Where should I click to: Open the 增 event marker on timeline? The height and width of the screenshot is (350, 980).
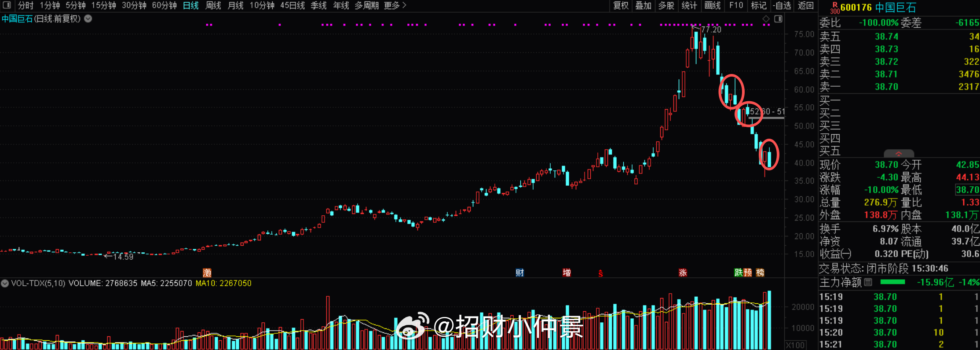pyautogui.click(x=567, y=273)
